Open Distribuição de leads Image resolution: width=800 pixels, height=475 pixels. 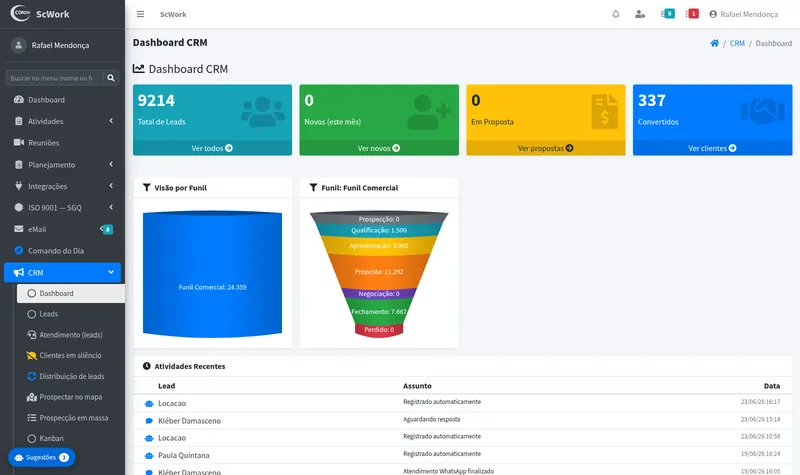tap(70, 377)
